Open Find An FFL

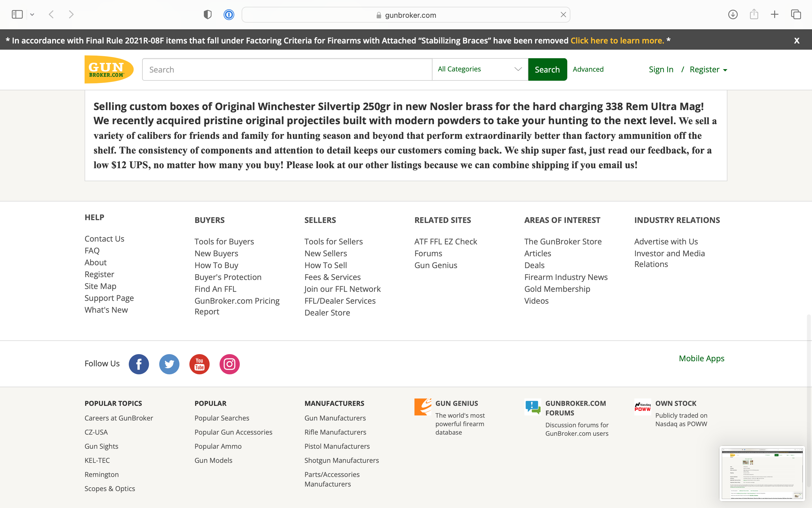pos(215,289)
